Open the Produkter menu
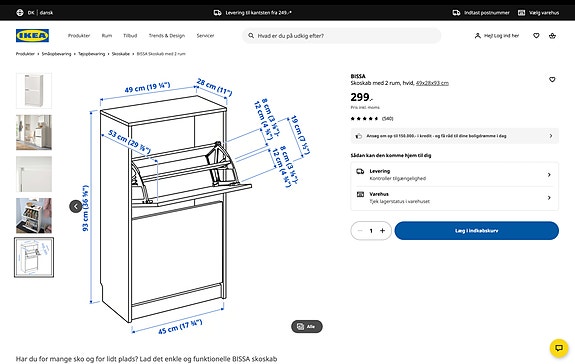 [79, 36]
